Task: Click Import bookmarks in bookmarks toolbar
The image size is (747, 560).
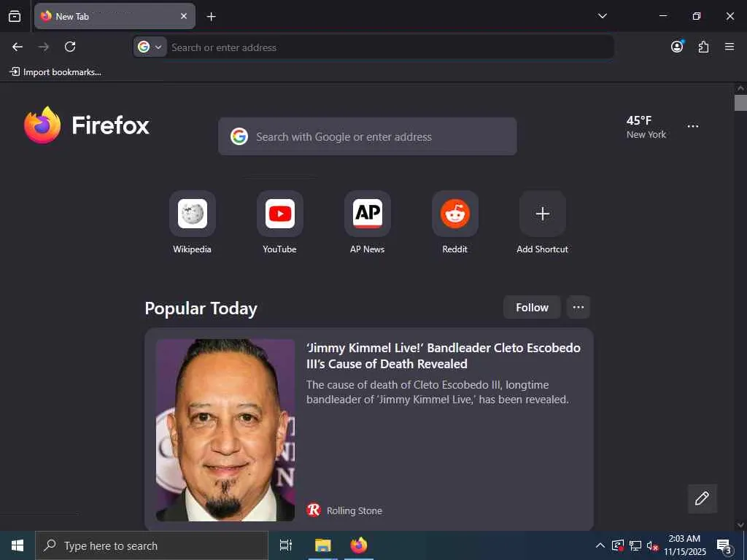Action: click(x=55, y=72)
